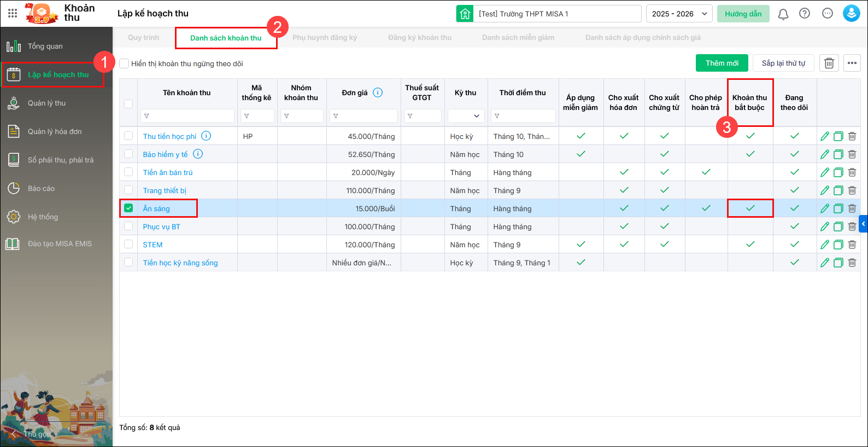Viewport: 868px width, 447px height.
Task: Open the app launcher grid icon
Action: [13, 13]
